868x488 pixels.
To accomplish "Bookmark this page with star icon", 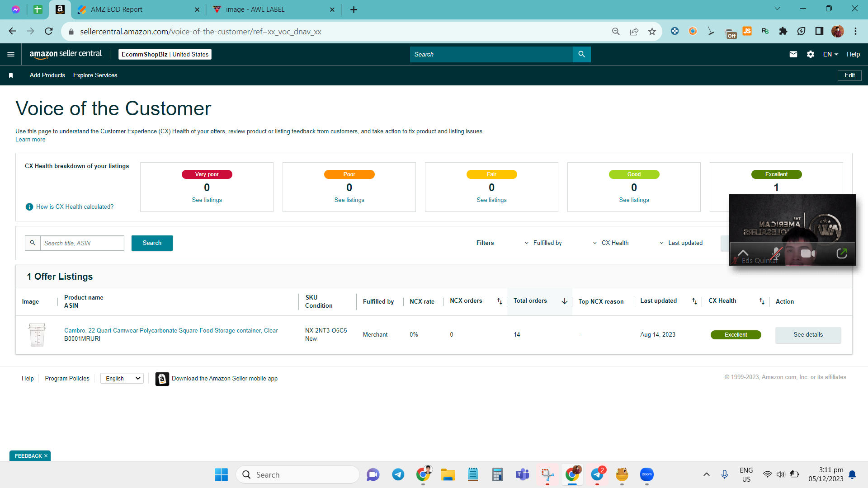I will pyautogui.click(x=652, y=32).
